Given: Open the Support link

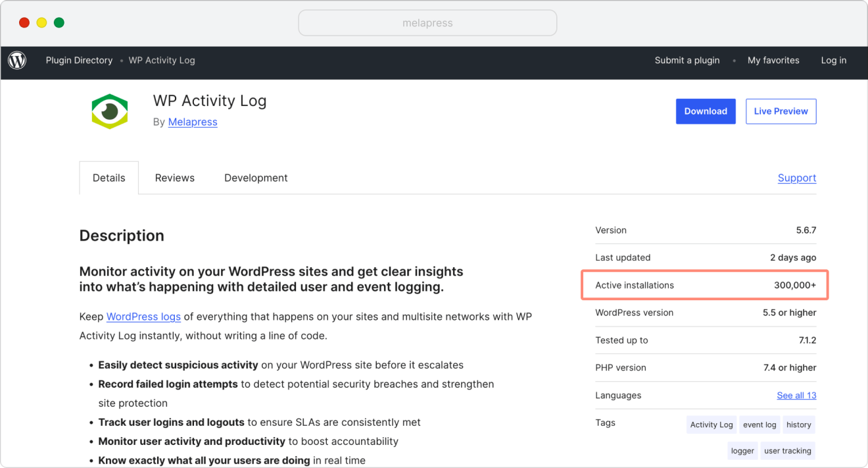Looking at the screenshot, I should [x=797, y=178].
